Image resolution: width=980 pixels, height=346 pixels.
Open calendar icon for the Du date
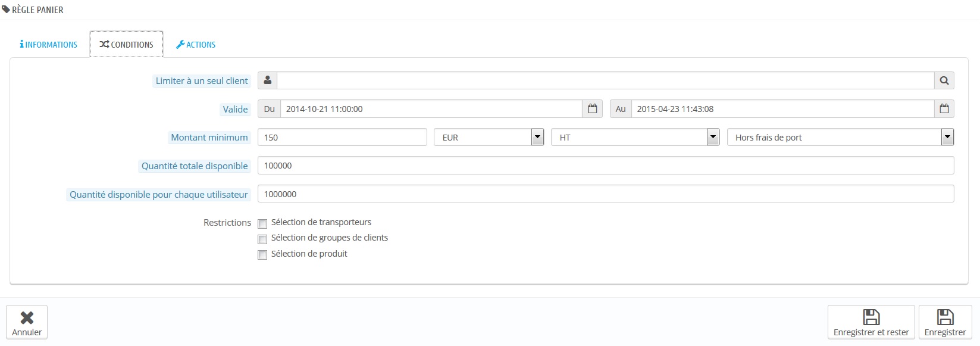(592, 109)
